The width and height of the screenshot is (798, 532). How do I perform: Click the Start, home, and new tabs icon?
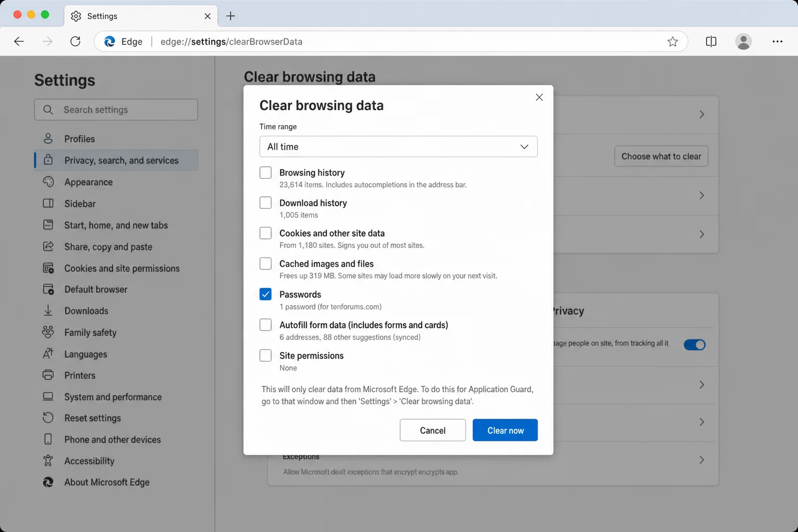(48, 225)
